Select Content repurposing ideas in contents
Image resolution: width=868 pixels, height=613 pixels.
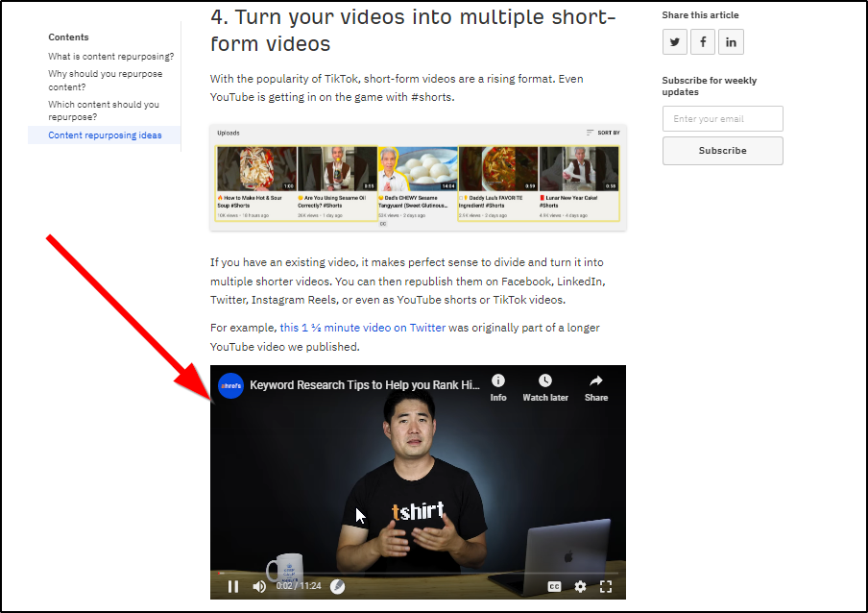pyautogui.click(x=105, y=135)
